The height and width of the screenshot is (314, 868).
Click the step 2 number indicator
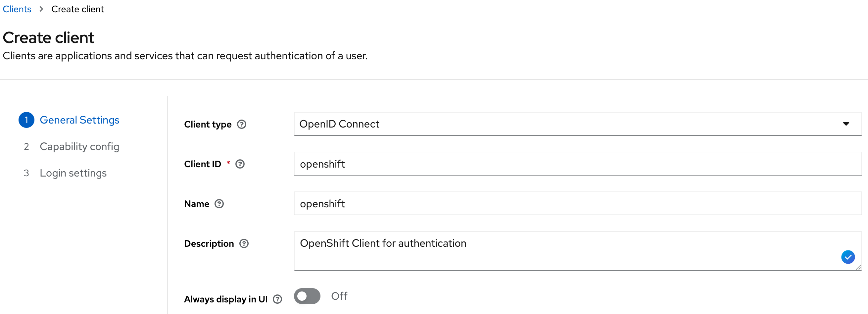click(26, 146)
